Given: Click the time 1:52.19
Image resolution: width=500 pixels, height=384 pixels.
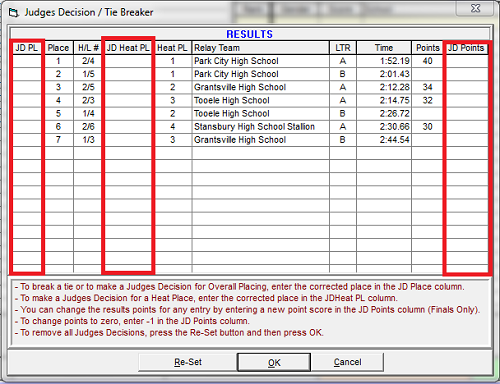Looking at the screenshot, I should 395,61.
